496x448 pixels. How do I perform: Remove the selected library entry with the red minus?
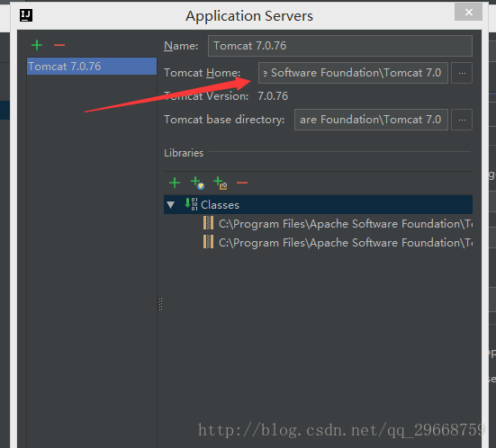point(242,183)
